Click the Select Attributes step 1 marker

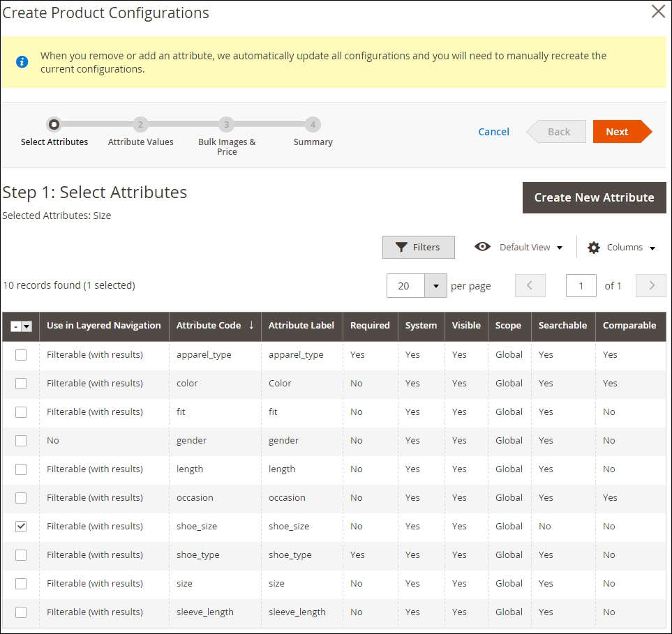pos(54,125)
